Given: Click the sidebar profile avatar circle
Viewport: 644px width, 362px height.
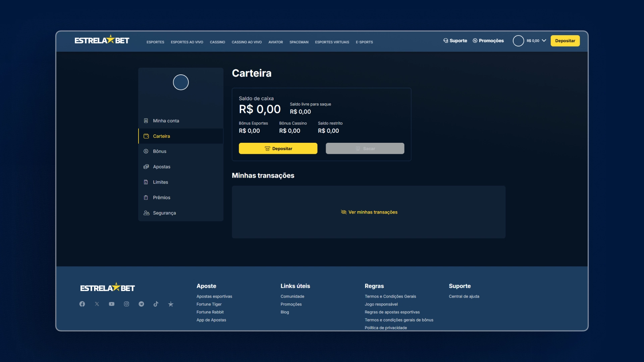Looking at the screenshot, I should point(181,82).
